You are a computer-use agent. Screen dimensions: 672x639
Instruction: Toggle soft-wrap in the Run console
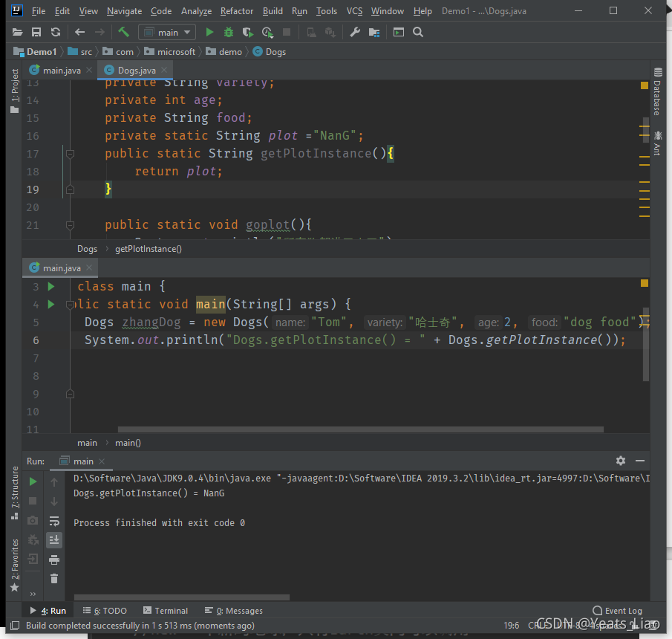[54, 521]
